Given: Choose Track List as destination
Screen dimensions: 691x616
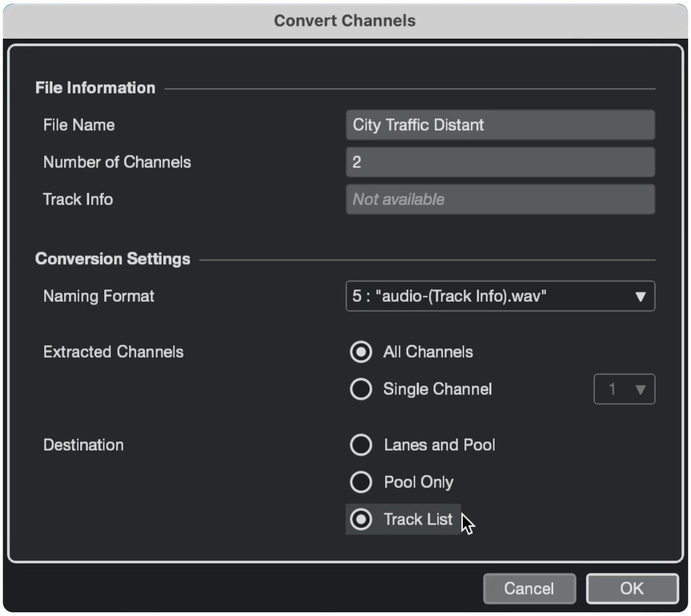Looking at the screenshot, I should (361, 520).
